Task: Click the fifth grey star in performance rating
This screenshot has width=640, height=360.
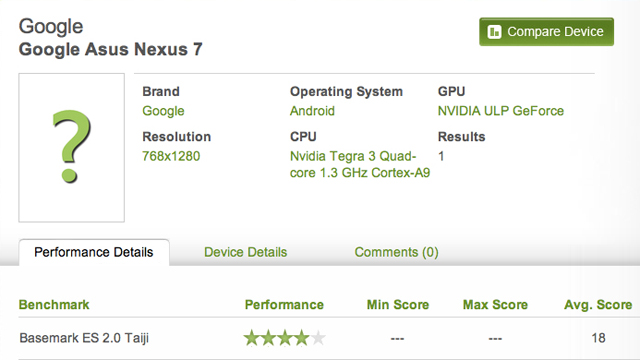Action: coord(318,338)
